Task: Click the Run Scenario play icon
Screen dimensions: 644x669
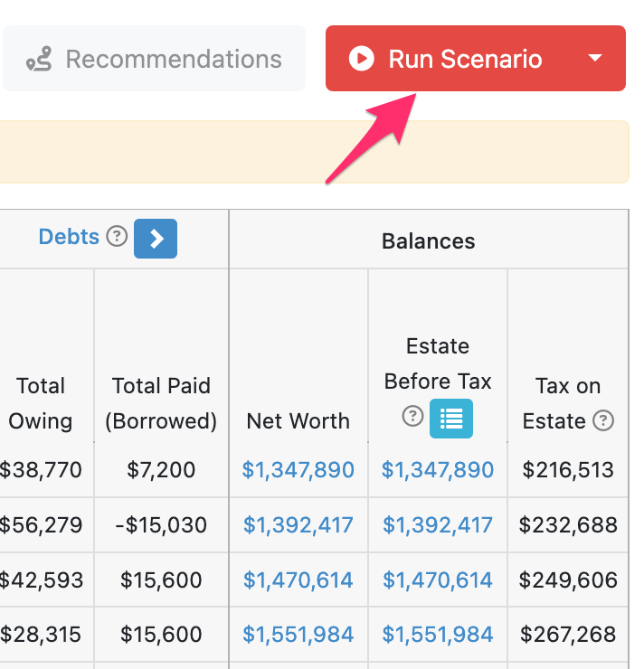Action: 361,59
